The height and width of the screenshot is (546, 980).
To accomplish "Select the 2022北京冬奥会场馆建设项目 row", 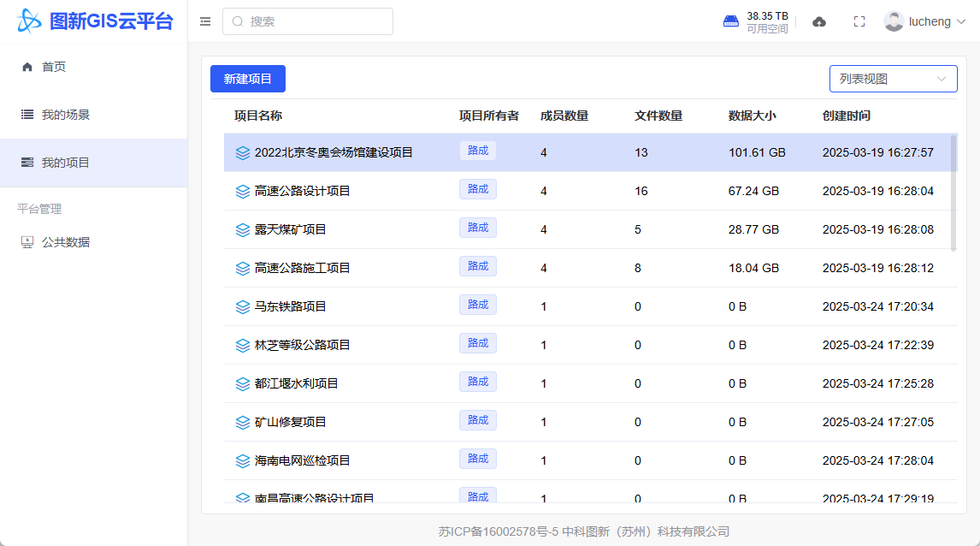I will (x=334, y=152).
